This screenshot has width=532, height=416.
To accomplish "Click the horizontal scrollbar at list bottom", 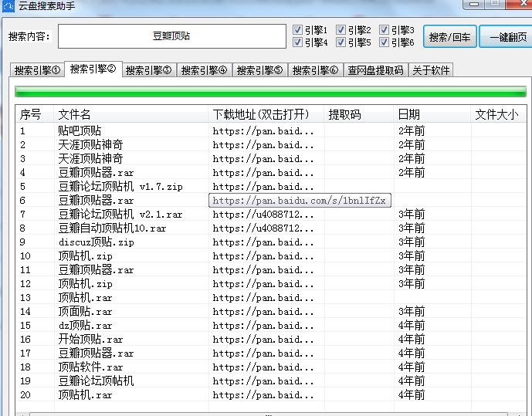I will tap(268, 414).
